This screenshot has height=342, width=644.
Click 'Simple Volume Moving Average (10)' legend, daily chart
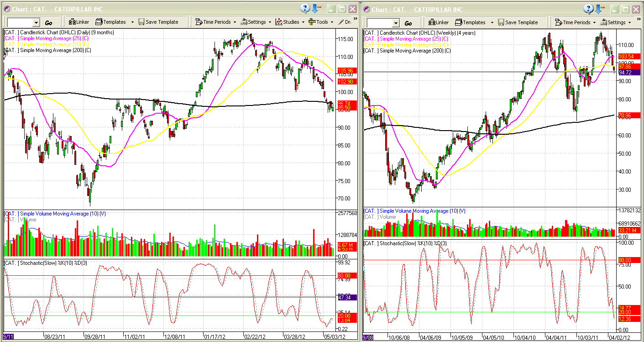tap(56, 214)
